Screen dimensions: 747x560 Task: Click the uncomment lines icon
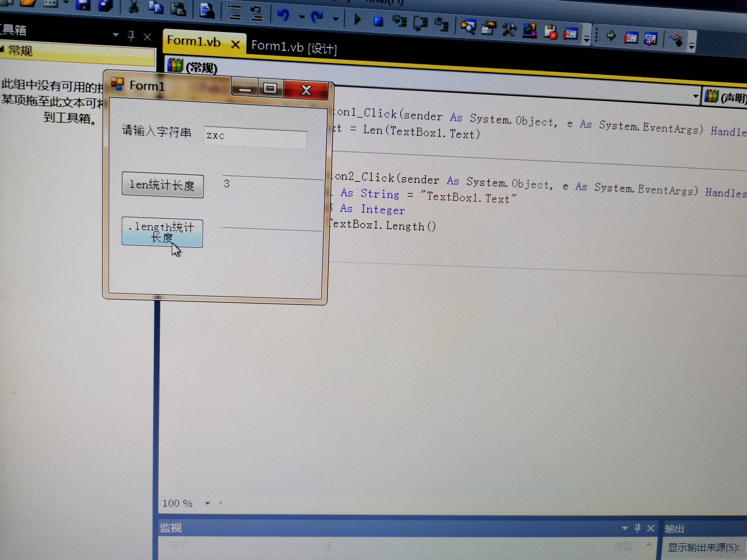coord(256,14)
